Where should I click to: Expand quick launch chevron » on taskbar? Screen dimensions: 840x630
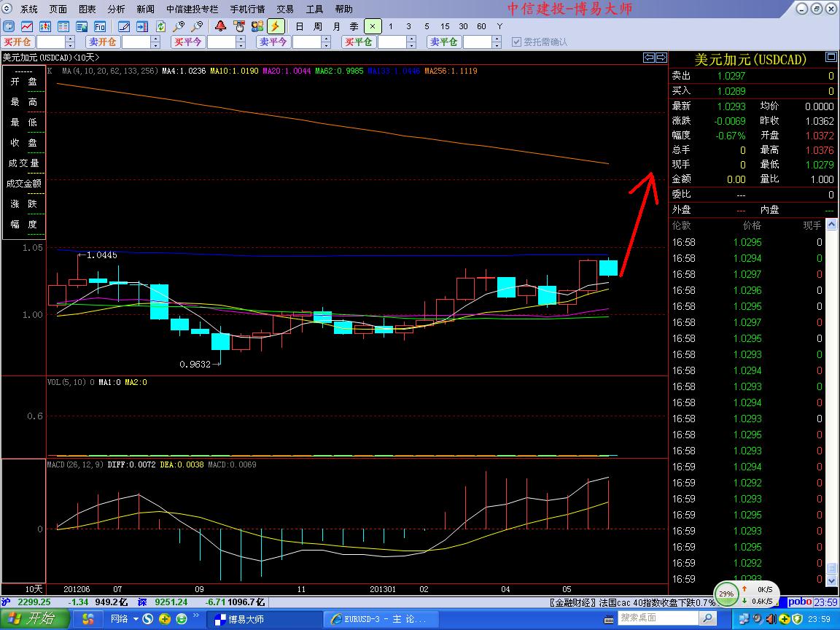coord(196,616)
